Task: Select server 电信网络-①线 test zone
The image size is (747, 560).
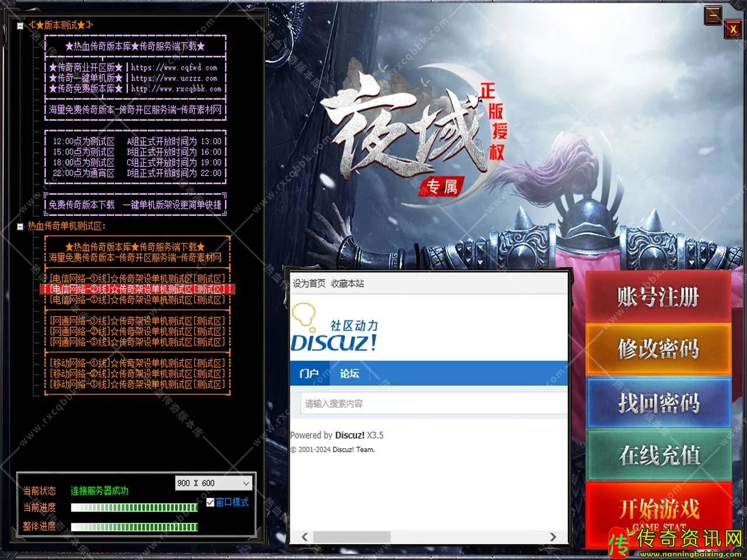Action: tap(137, 278)
